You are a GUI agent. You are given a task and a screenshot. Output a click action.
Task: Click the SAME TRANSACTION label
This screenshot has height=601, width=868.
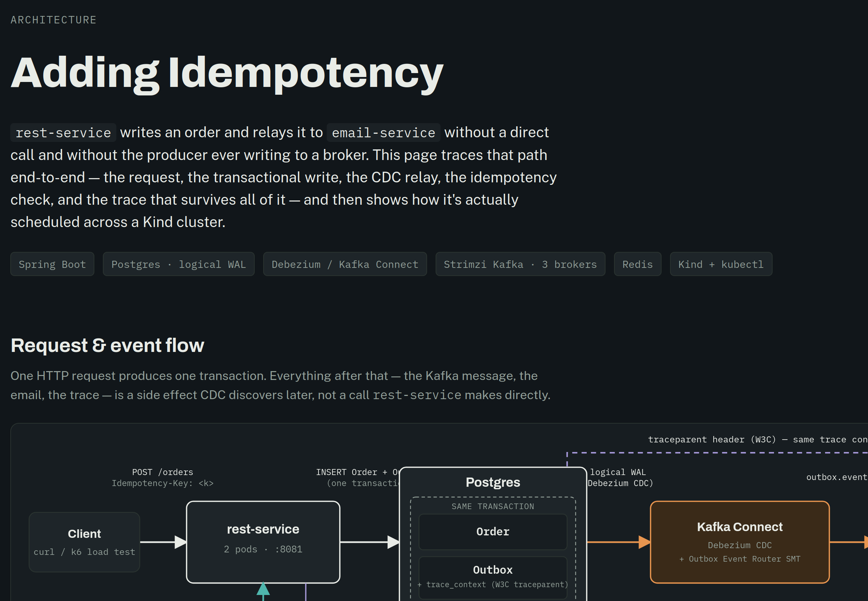pos(493,507)
